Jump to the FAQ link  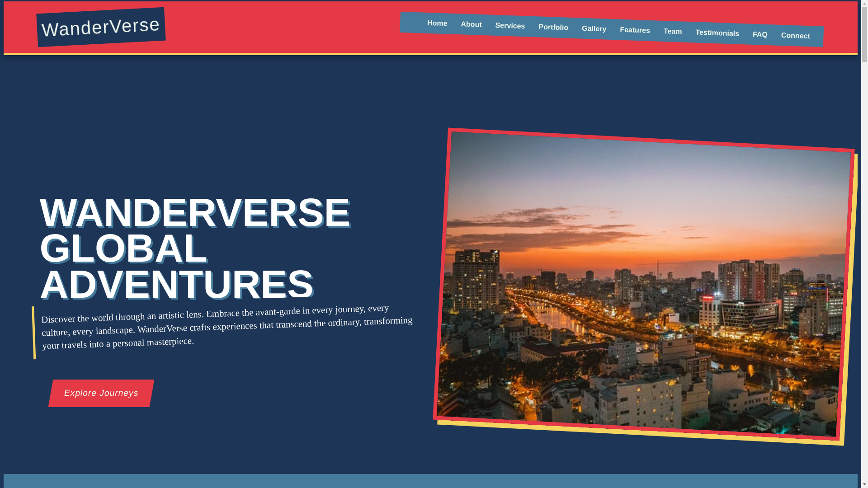(x=760, y=34)
